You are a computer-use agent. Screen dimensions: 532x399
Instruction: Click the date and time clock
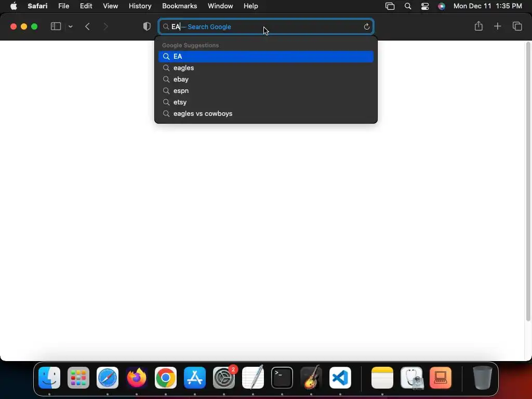pyautogui.click(x=487, y=6)
